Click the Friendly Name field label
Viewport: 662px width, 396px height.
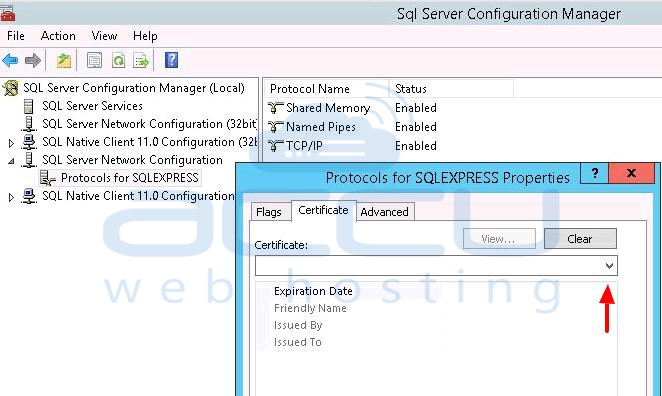[310, 309]
